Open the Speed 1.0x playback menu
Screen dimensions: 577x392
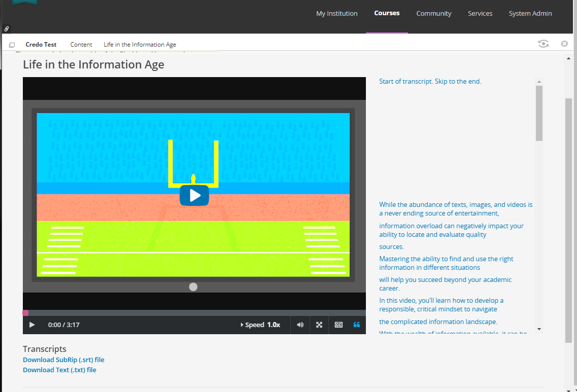(x=260, y=325)
